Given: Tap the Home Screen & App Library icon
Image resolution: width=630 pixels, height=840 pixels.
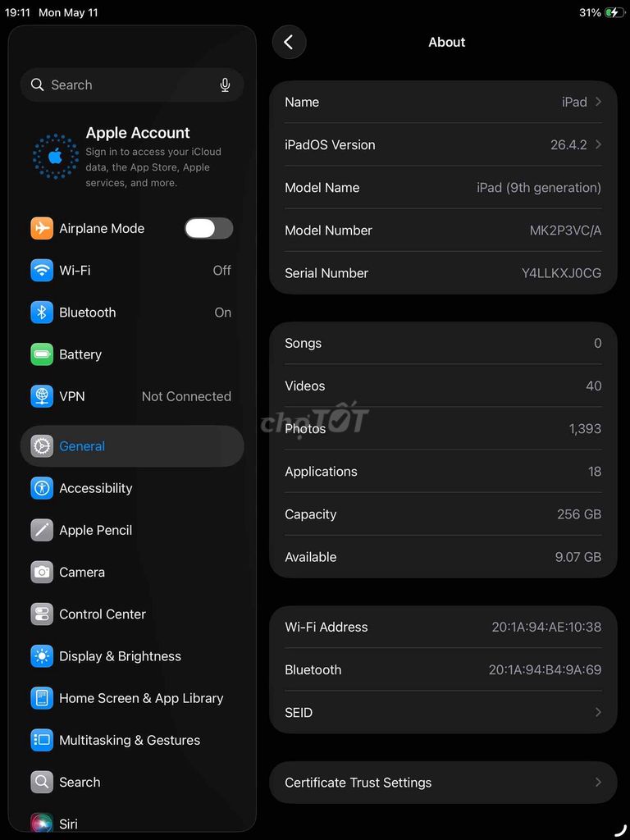Looking at the screenshot, I should 42,698.
